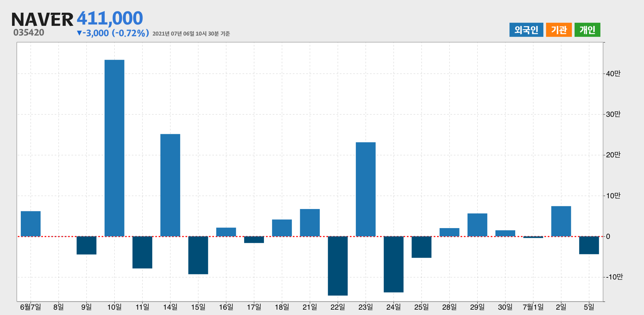Select the negative bar for 24일

394,264
